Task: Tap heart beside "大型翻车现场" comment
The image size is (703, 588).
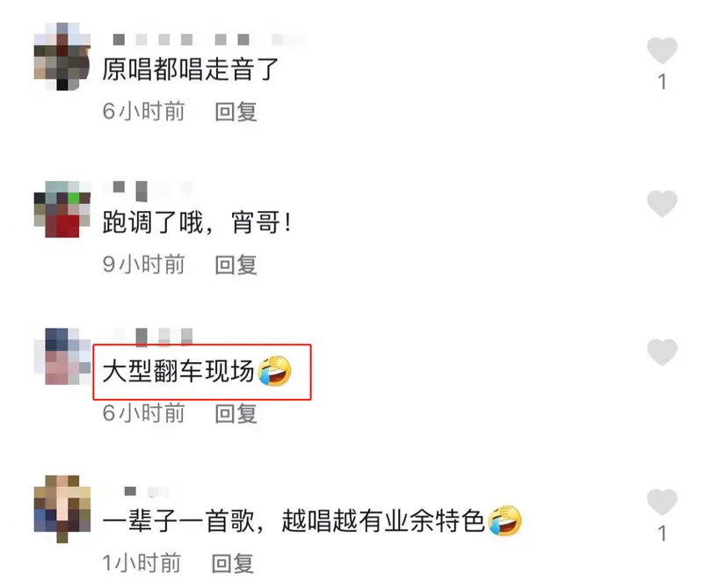Action: coord(662,352)
